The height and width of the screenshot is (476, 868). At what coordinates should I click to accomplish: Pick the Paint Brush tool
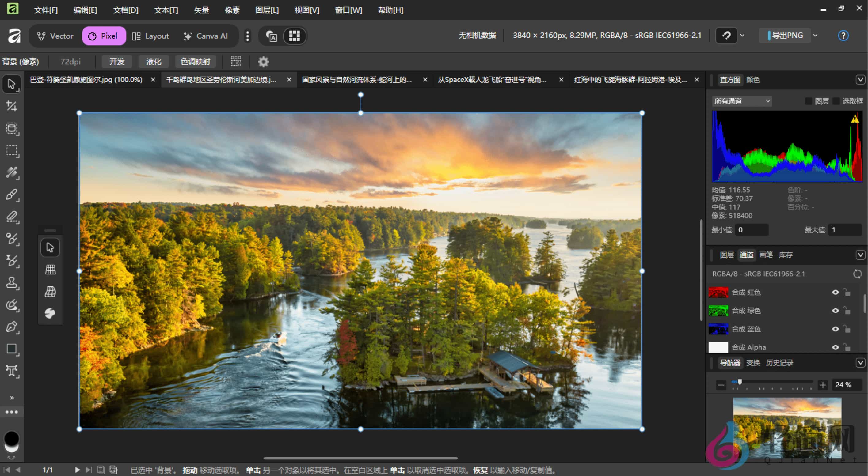click(12, 195)
